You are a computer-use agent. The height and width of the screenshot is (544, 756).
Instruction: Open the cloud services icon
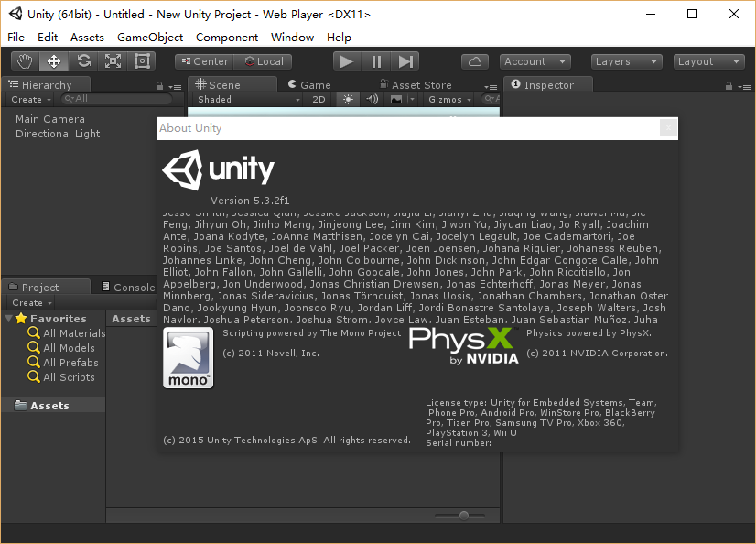tap(474, 61)
